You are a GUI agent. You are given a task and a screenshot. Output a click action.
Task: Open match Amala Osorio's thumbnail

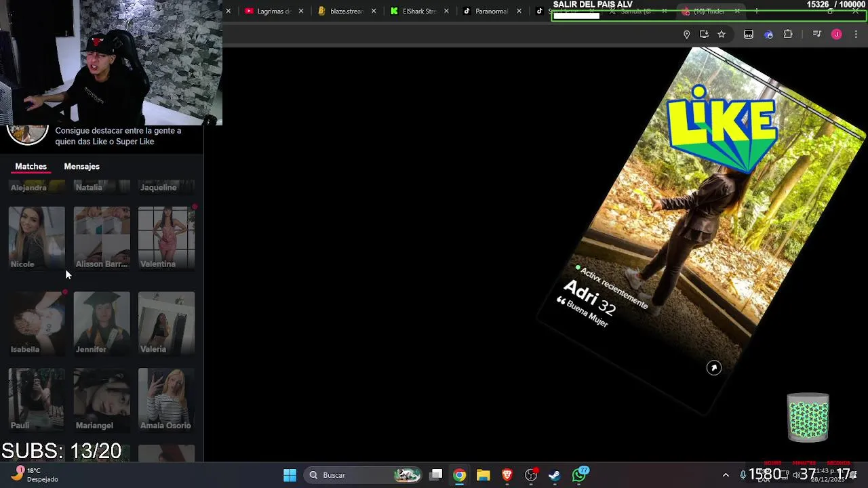[x=166, y=399]
